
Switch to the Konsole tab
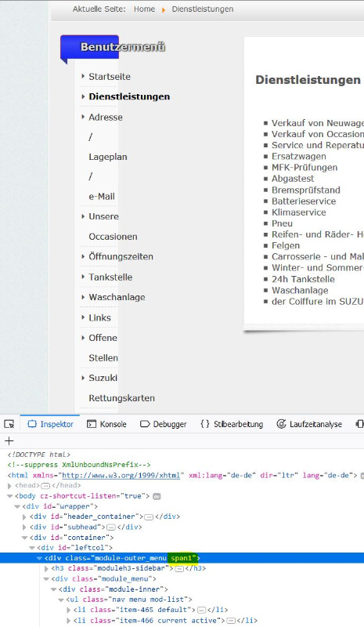106,424
